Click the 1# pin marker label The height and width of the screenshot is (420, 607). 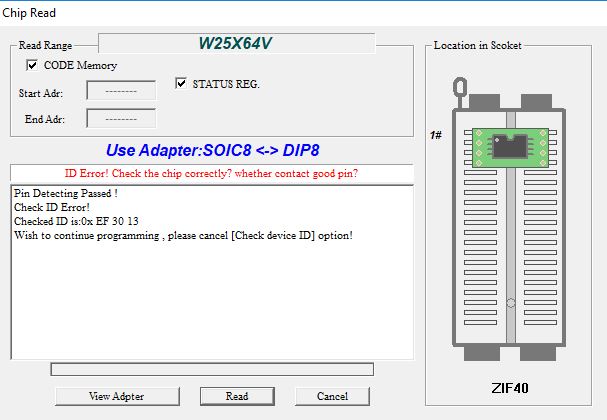pos(436,135)
